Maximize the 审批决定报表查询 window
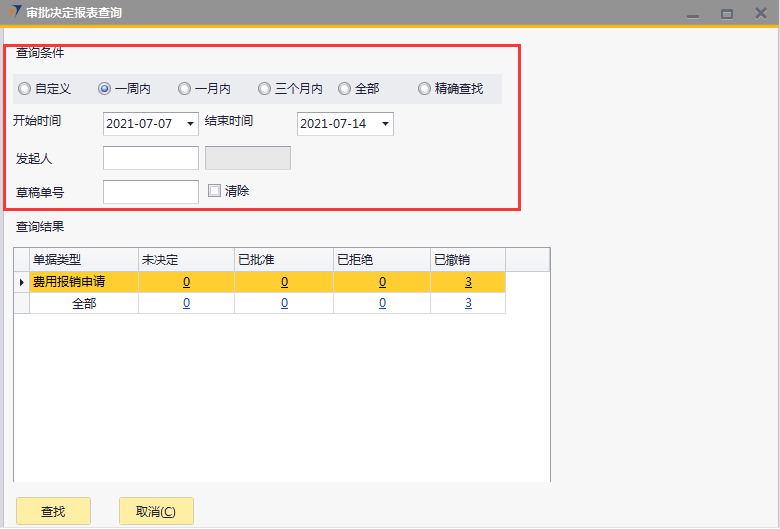The image size is (780, 529). [x=727, y=13]
